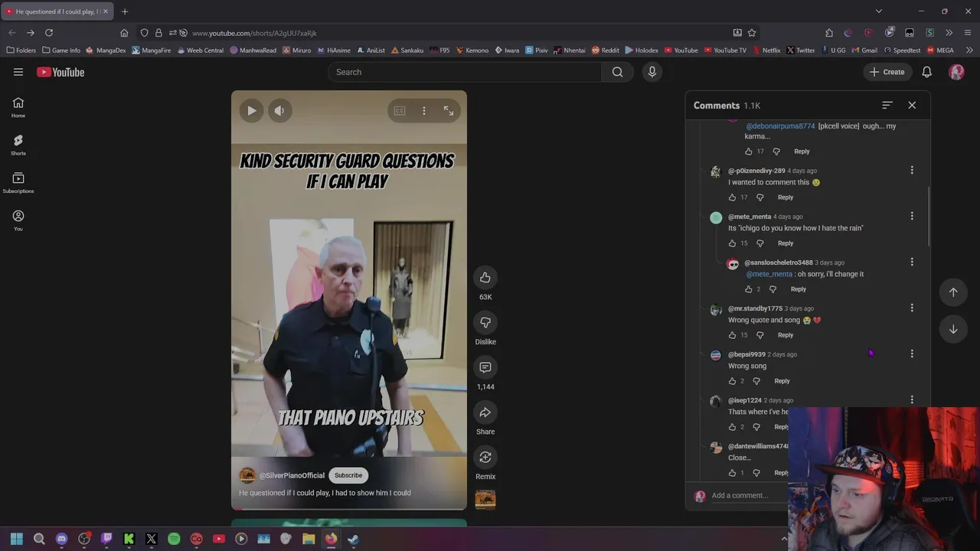Screen dimensions: 980x551
Task: Start voice search with the microphone
Action: [652, 72]
